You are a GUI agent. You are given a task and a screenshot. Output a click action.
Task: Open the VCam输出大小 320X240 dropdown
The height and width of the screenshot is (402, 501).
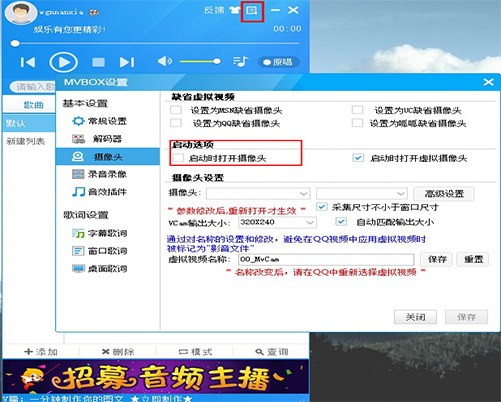click(x=277, y=222)
